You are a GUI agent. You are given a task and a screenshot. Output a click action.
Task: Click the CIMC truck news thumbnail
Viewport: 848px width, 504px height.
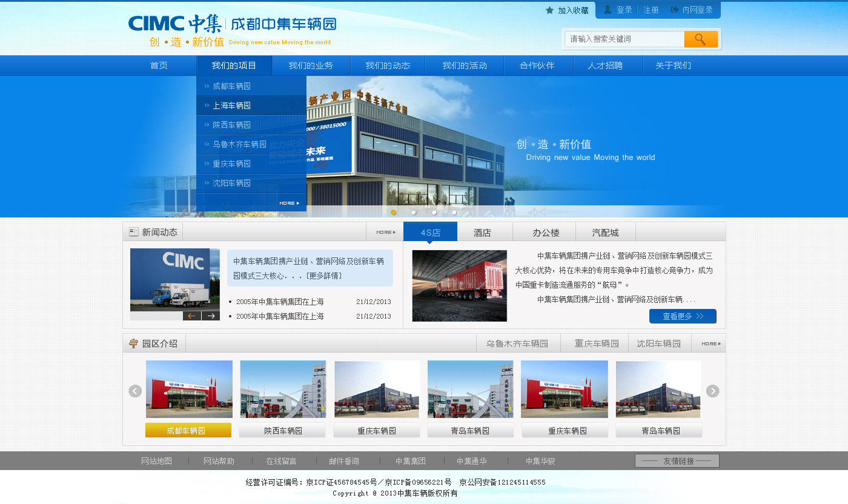(x=175, y=280)
